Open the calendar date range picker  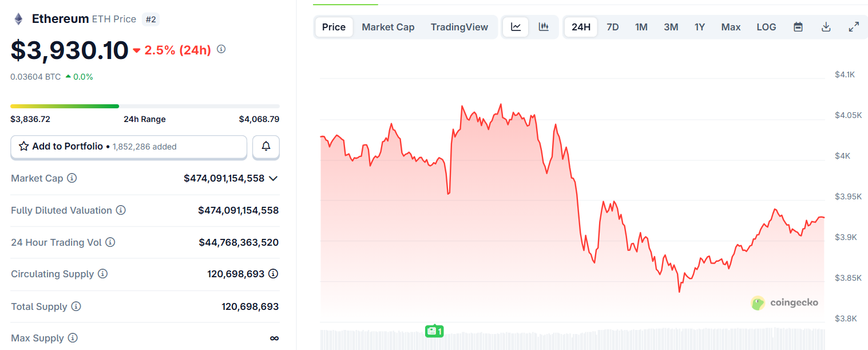[798, 27]
